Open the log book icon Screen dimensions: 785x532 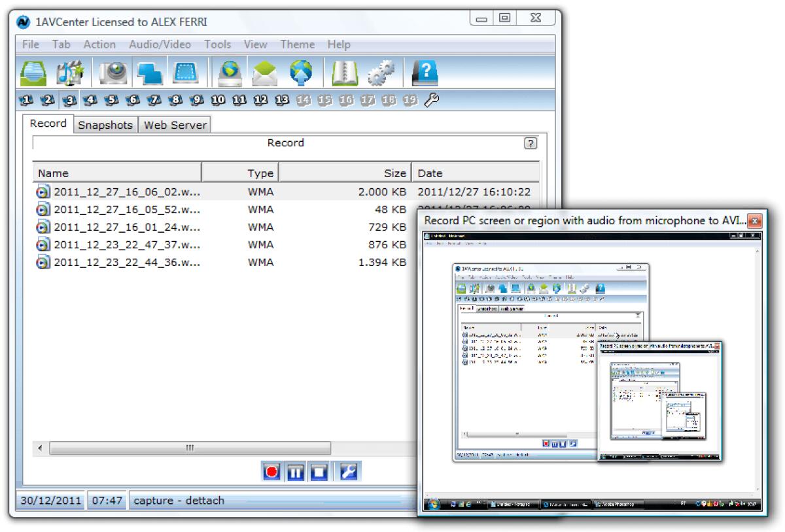pyautogui.click(x=345, y=72)
